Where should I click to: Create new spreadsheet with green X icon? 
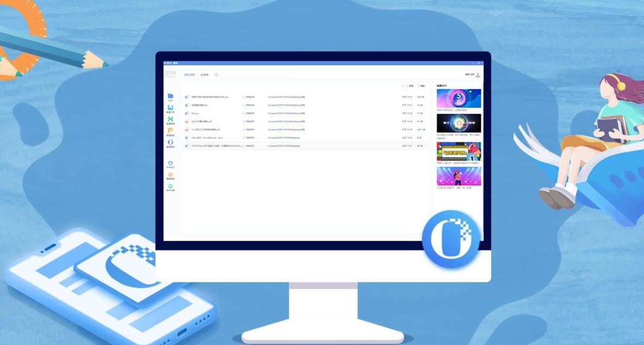click(170, 119)
